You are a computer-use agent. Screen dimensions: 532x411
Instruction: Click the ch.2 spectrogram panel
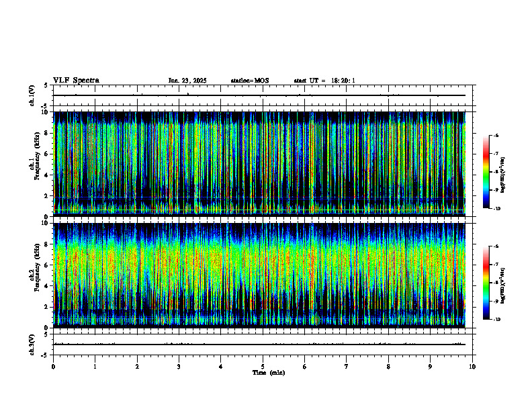click(259, 275)
